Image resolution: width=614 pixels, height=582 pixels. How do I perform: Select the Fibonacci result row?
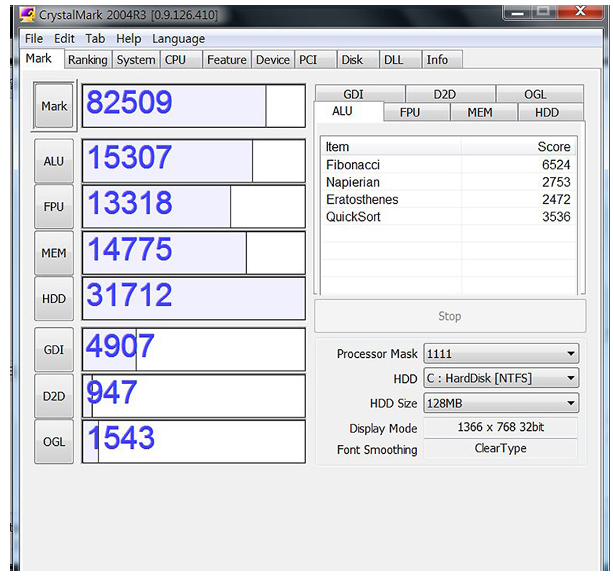[448, 164]
